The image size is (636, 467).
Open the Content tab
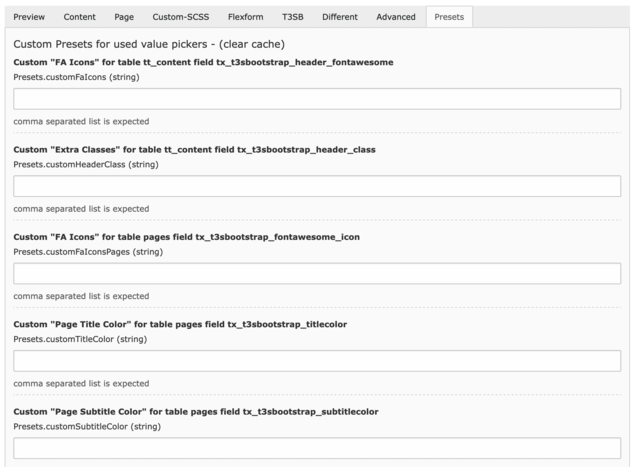tap(80, 17)
